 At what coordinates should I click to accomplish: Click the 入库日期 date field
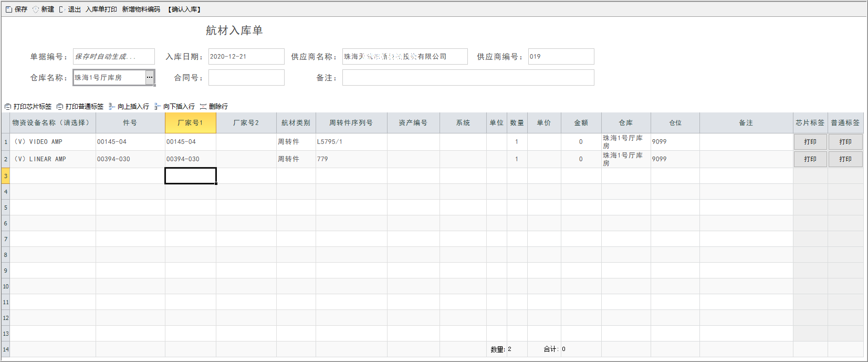coord(246,56)
